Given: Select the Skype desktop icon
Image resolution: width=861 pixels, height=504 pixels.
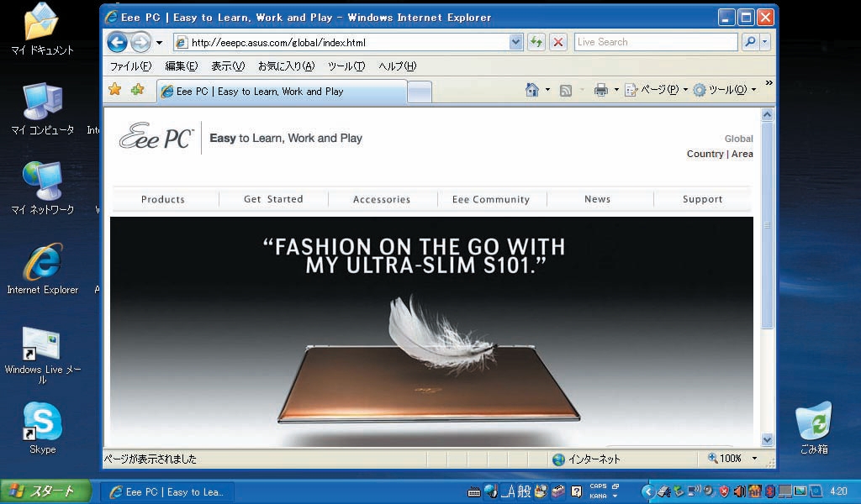Looking at the screenshot, I should pos(42,428).
